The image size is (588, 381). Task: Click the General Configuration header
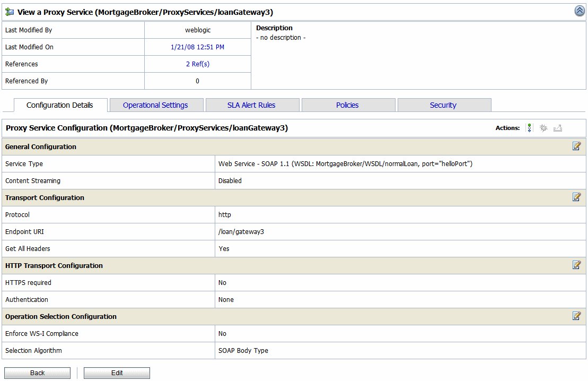pyautogui.click(x=41, y=147)
